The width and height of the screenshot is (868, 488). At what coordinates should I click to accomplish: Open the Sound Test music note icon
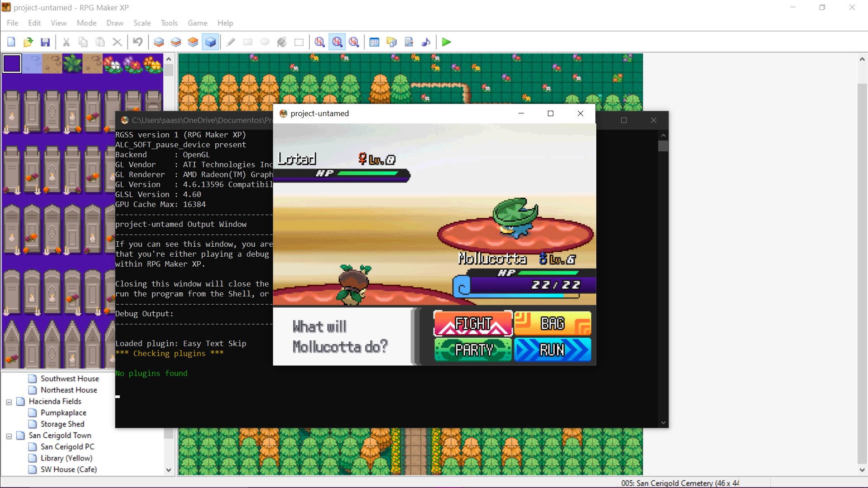(x=426, y=42)
